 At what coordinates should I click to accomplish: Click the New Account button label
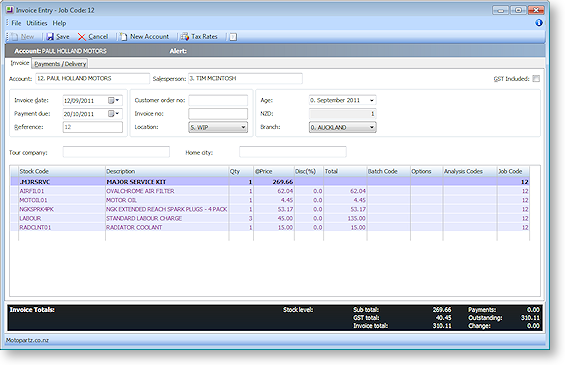[x=149, y=37]
